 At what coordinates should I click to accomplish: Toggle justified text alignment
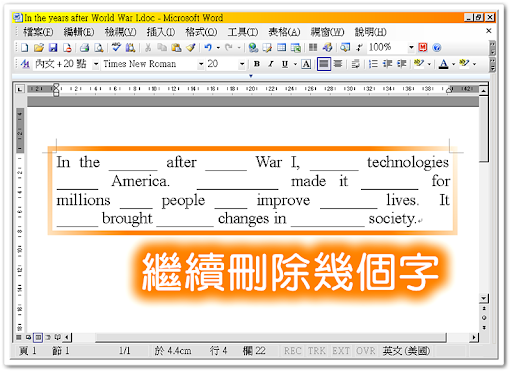(323, 64)
